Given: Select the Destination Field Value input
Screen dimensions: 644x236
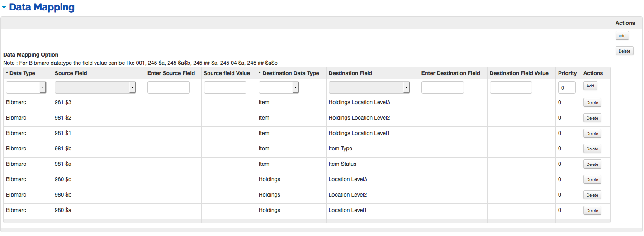Looking at the screenshot, I should [511, 87].
